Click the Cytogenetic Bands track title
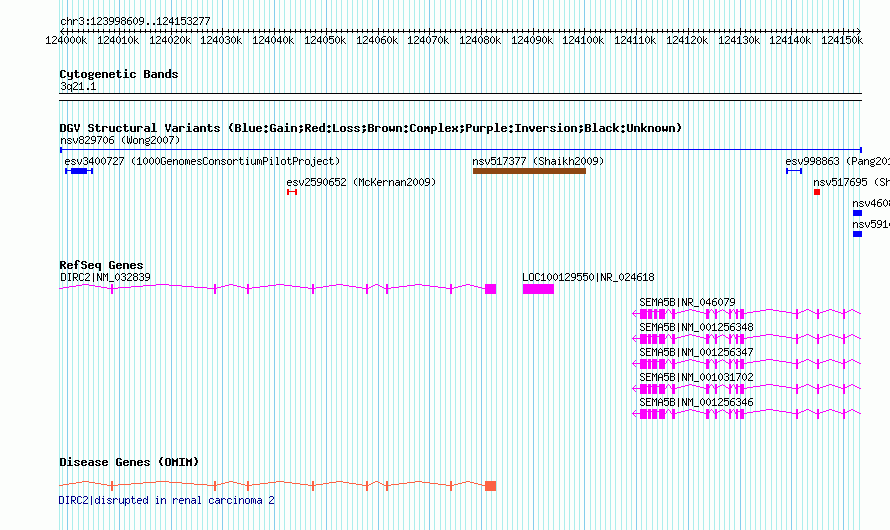The width and height of the screenshot is (890, 530). 119,74
